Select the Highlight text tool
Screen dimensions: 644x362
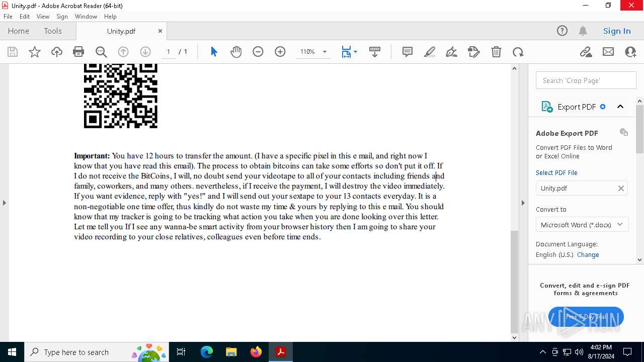(x=430, y=52)
